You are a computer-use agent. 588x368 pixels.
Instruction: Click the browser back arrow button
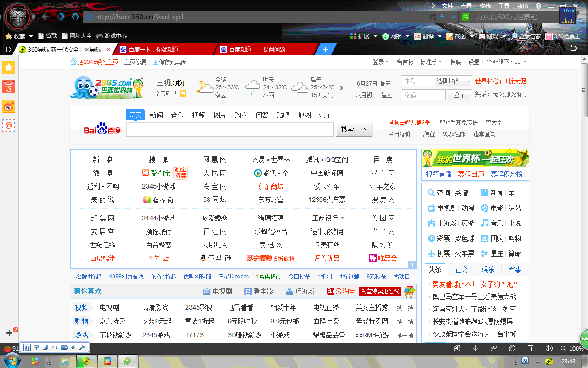coord(45,17)
